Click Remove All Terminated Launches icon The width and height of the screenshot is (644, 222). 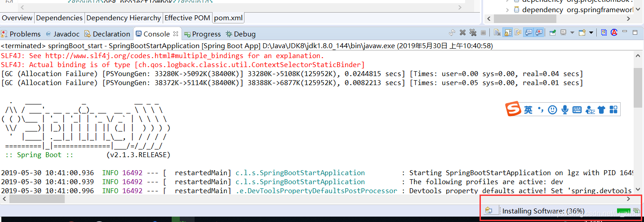click(x=473, y=32)
